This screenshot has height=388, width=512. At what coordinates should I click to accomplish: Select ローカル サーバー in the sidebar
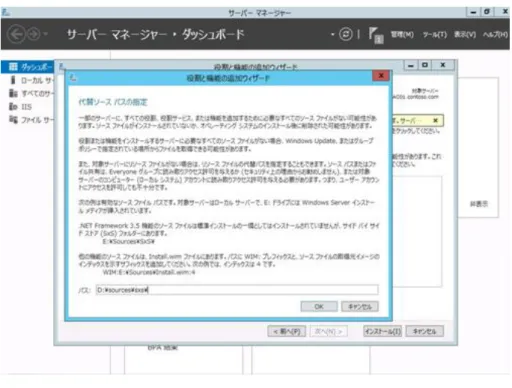[31, 80]
